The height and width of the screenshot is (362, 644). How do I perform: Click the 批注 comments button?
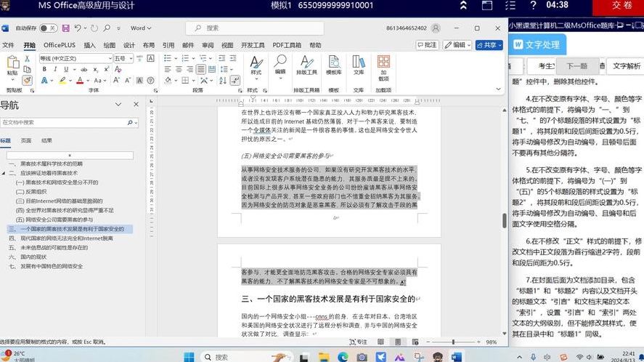click(427, 45)
